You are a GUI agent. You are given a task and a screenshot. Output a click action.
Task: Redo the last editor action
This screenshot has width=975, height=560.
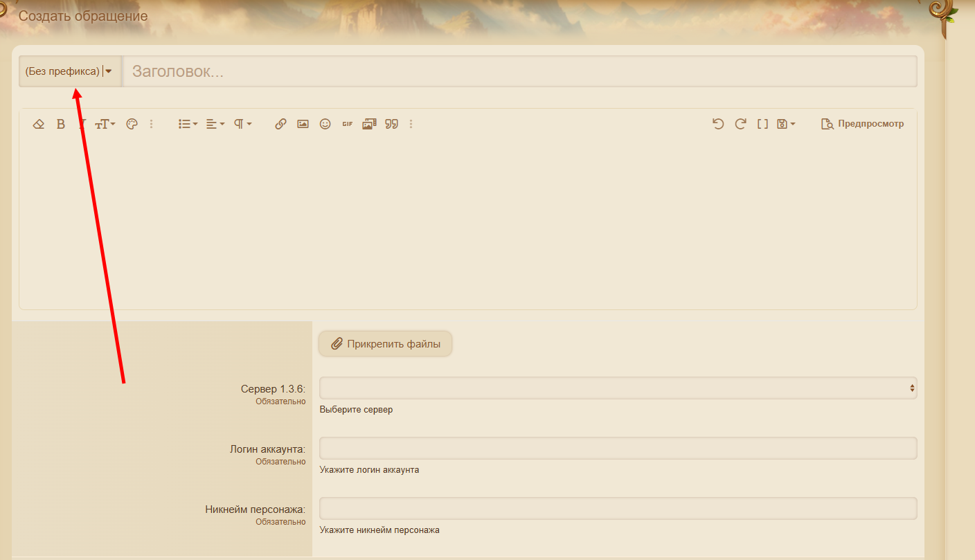pyautogui.click(x=740, y=124)
